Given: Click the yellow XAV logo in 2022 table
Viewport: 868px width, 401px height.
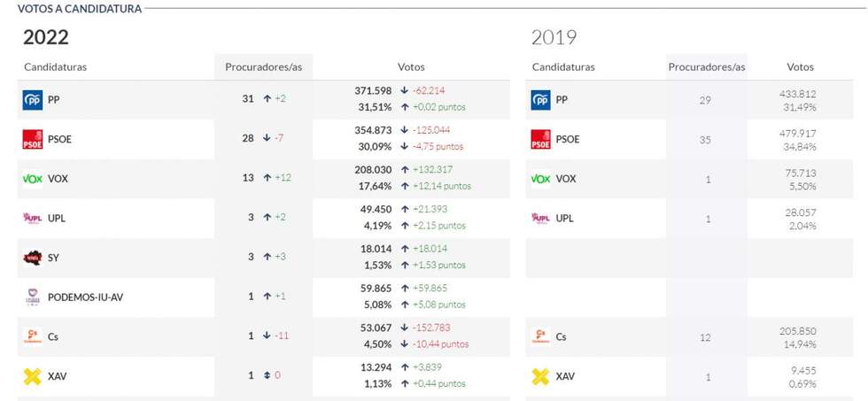Looking at the screenshot, I should click(x=32, y=376).
